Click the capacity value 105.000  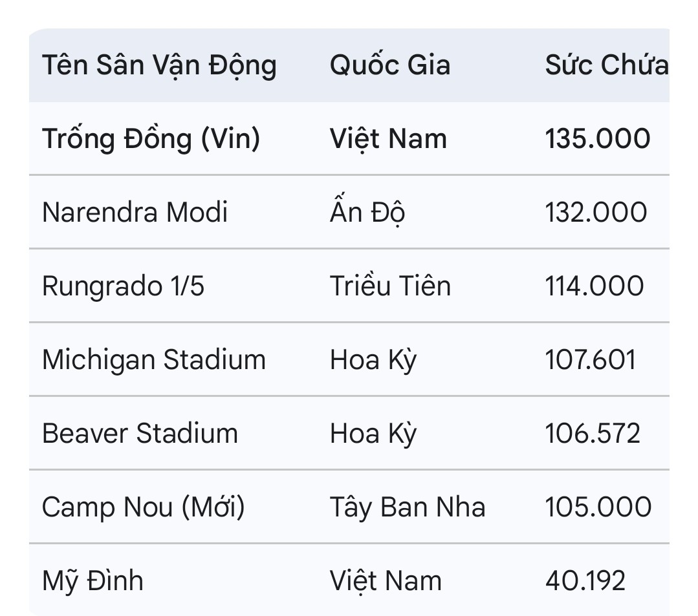tap(598, 507)
